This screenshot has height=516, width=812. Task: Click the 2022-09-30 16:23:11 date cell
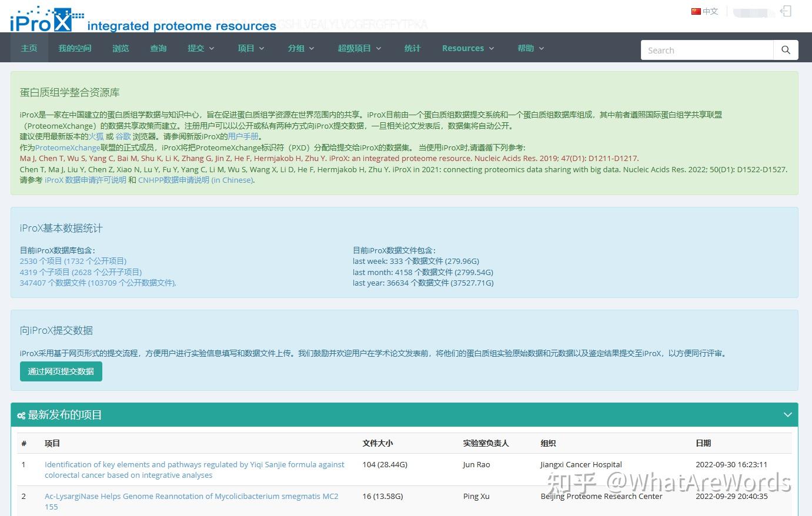pyautogui.click(x=731, y=464)
